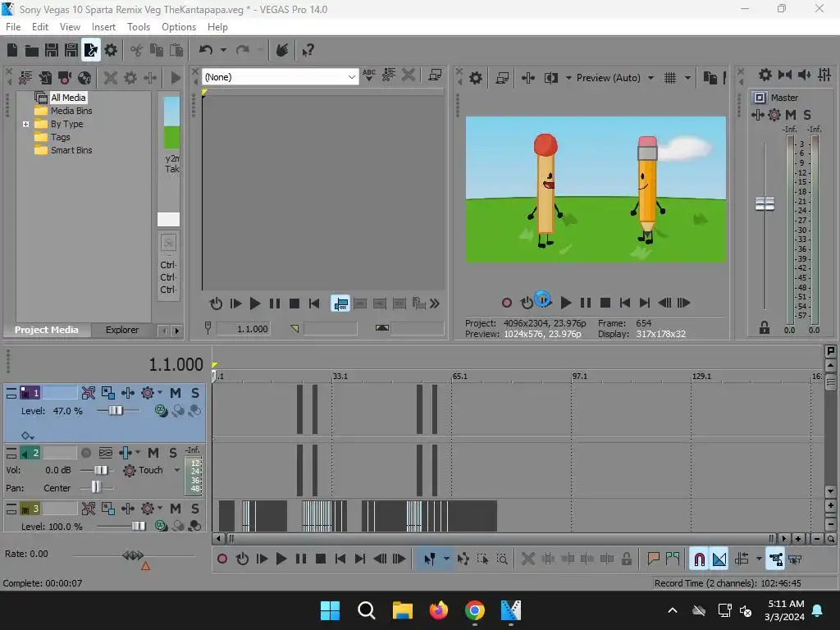Image resolution: width=840 pixels, height=630 pixels.
Task: Solo audio track 2
Action: pos(173,453)
